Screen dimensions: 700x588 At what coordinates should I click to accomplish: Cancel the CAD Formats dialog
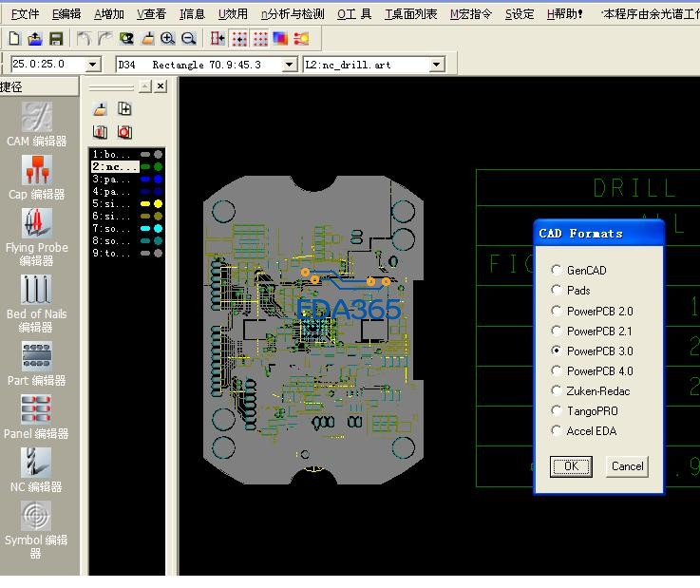627,466
